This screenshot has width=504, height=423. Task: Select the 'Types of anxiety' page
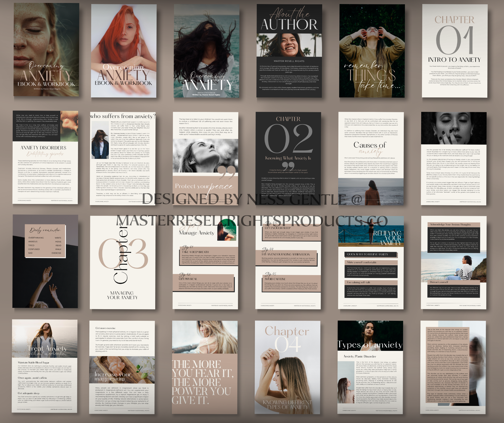coord(370,367)
